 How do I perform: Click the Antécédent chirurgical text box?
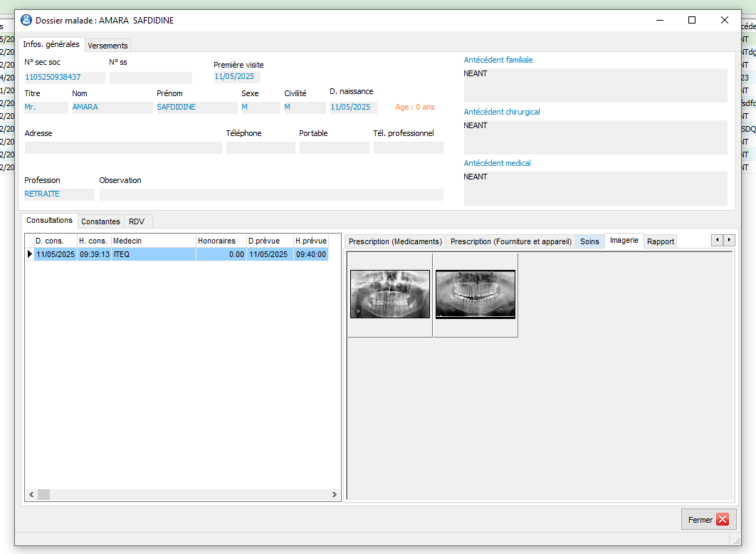point(595,137)
